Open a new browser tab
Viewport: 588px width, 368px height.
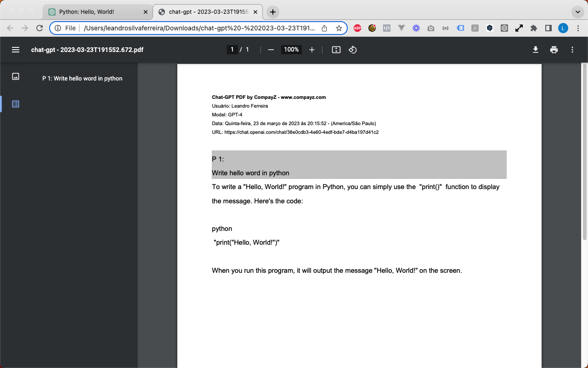pyautogui.click(x=273, y=11)
